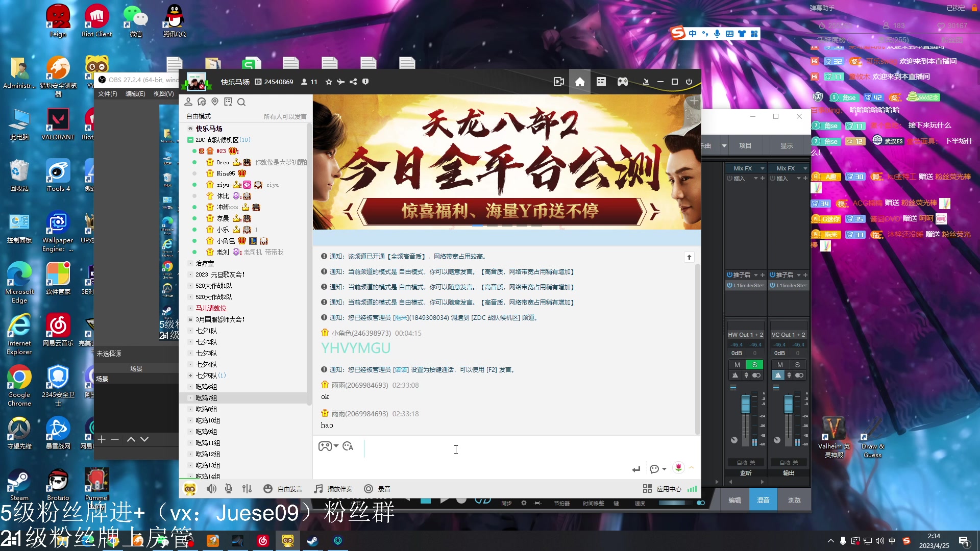Toggle 自由发言 free speech mode
Screen dimensions: 980x551
283,489
